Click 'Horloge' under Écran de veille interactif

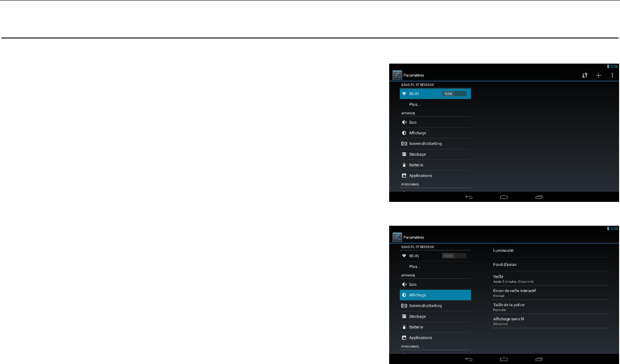499,296
